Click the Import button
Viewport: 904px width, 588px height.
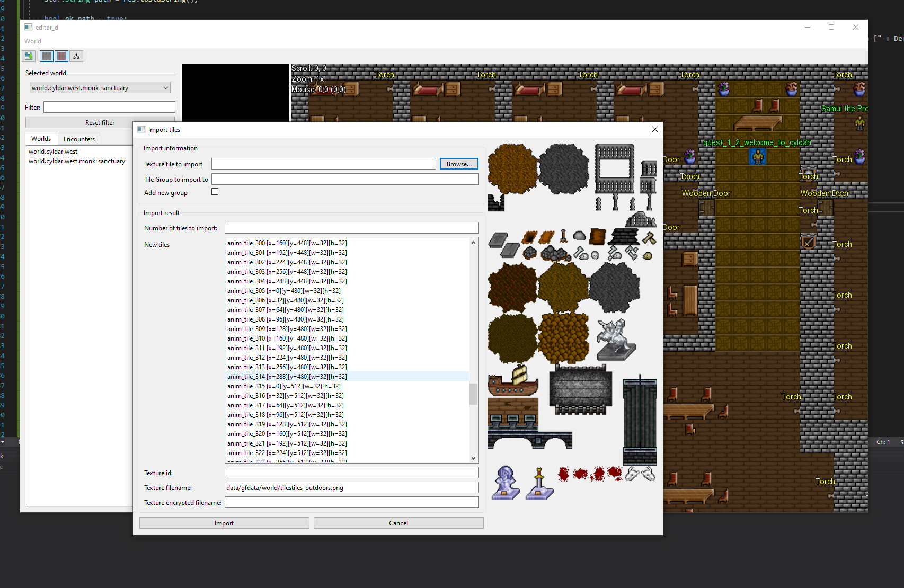click(x=224, y=523)
